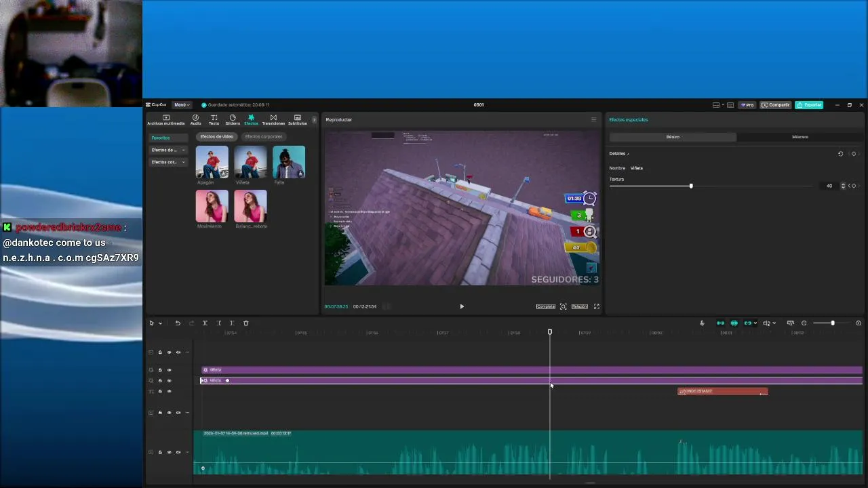
Task: Open the Stickers tab
Action: (233, 120)
